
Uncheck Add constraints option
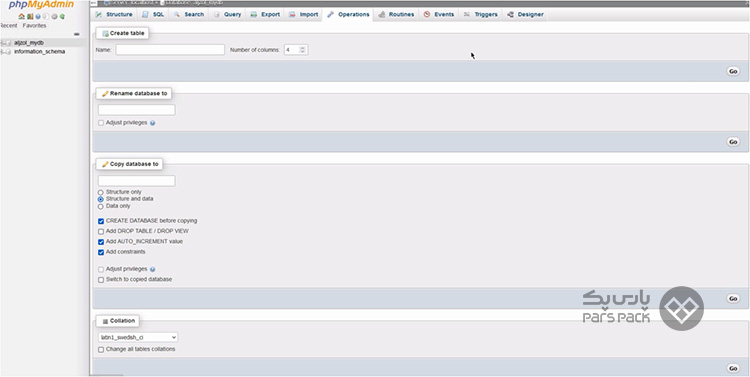coord(101,252)
